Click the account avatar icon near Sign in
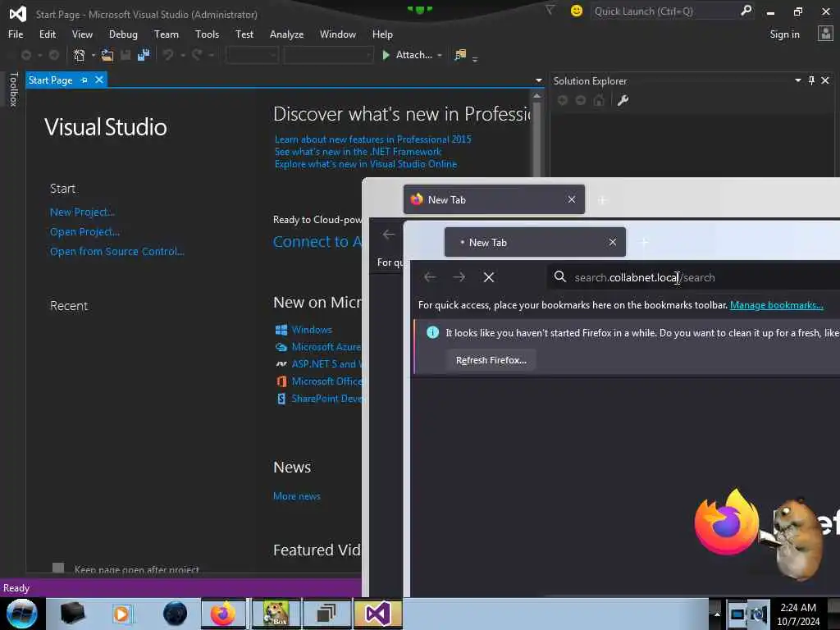 coord(825,34)
